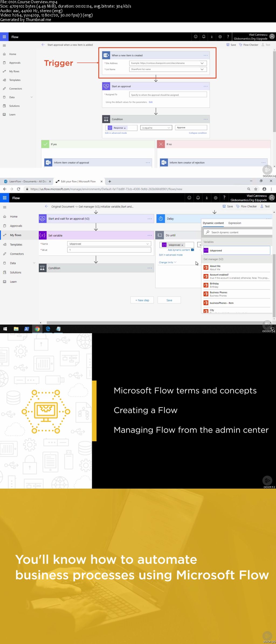This screenshot has height=644, width=276.
Task: Open the 'is equal to' operator dropdown
Action: (x=156, y=128)
